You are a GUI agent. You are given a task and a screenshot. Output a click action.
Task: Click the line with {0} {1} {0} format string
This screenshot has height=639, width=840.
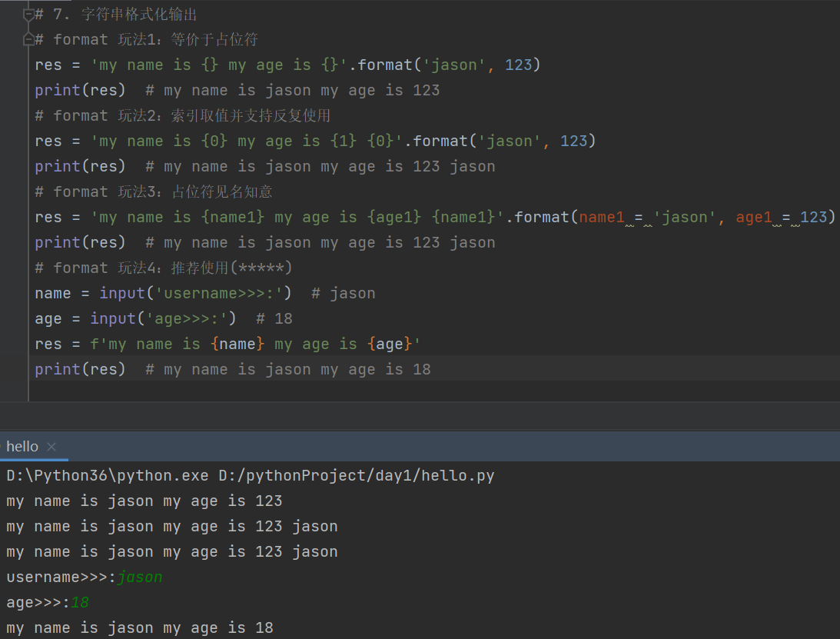coord(315,141)
